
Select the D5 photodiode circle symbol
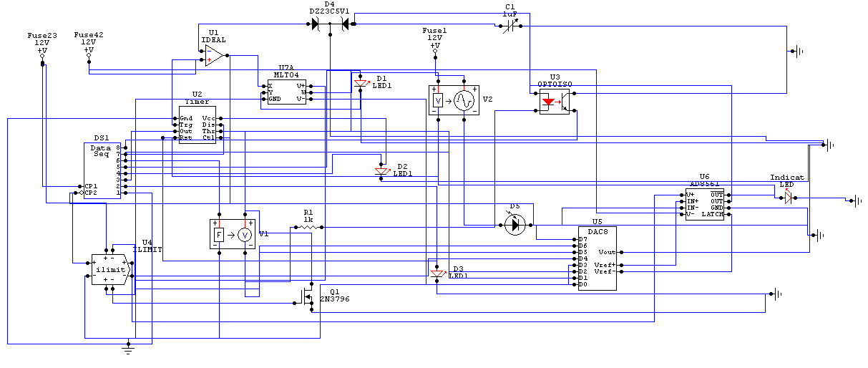click(515, 225)
